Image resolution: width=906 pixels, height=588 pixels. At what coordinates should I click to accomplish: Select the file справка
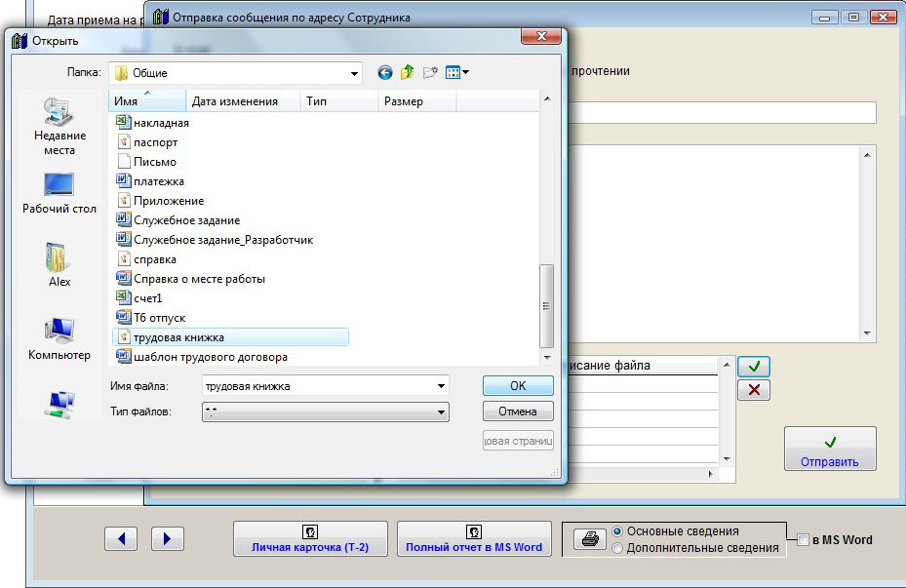click(146, 259)
